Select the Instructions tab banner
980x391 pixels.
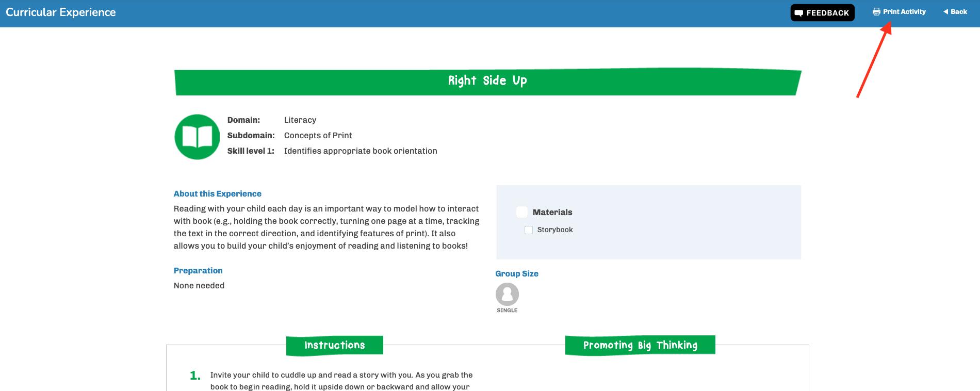tap(335, 346)
